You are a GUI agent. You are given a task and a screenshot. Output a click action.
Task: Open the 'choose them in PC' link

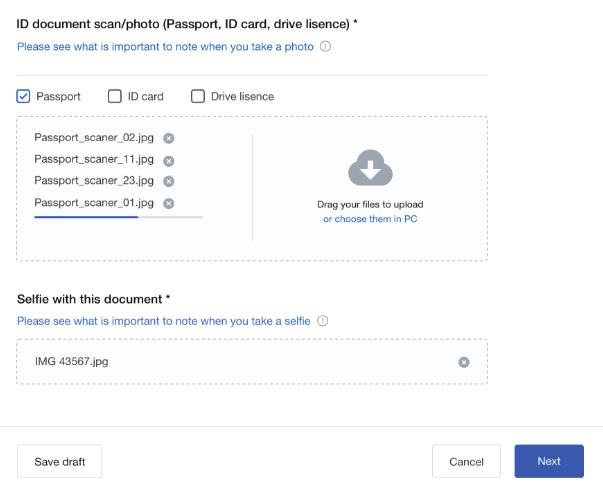tap(370, 219)
